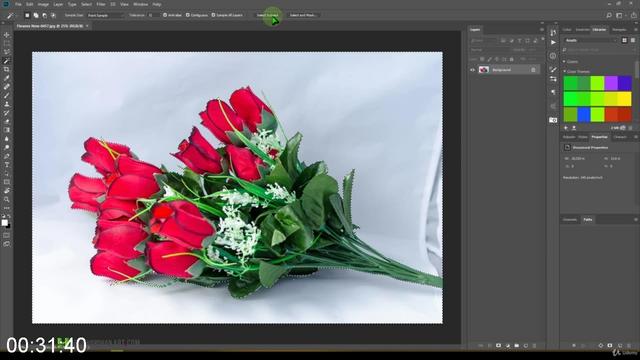Select the Zoom tool
640x360 pixels.
(x=7, y=199)
